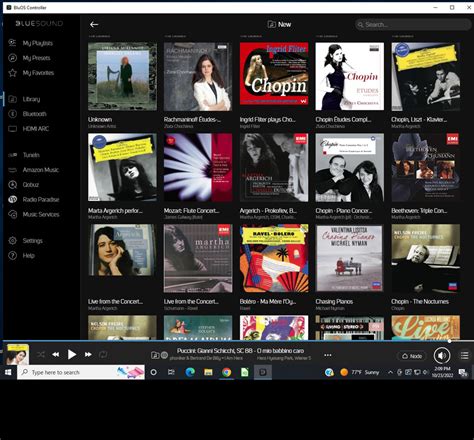Image resolution: width=474 pixels, height=440 pixels.
Task: Click the Windows taskbar search box
Action: (81, 372)
